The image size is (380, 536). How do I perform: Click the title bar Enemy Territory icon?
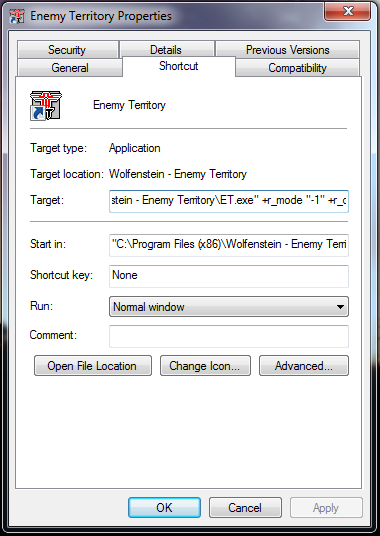click(x=17, y=16)
